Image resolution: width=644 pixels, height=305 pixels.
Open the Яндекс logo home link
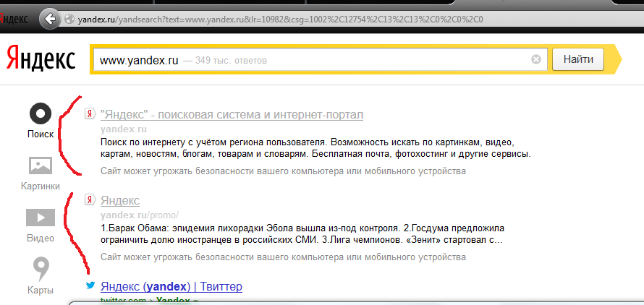(x=41, y=59)
